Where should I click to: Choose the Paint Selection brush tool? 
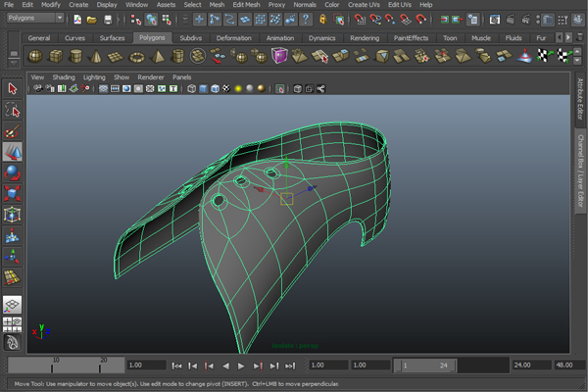point(13,131)
